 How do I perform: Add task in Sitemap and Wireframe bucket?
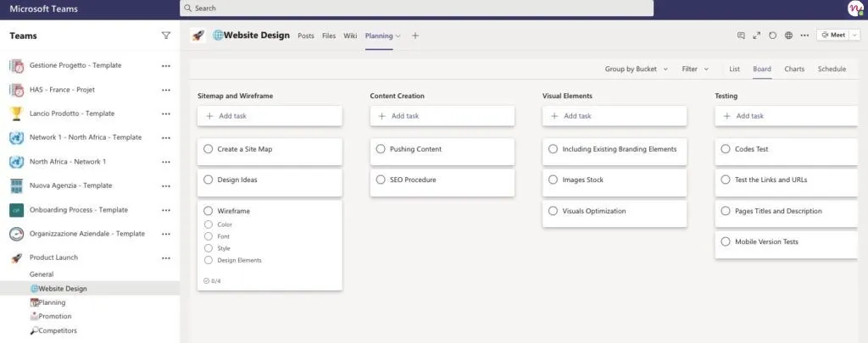pos(270,116)
